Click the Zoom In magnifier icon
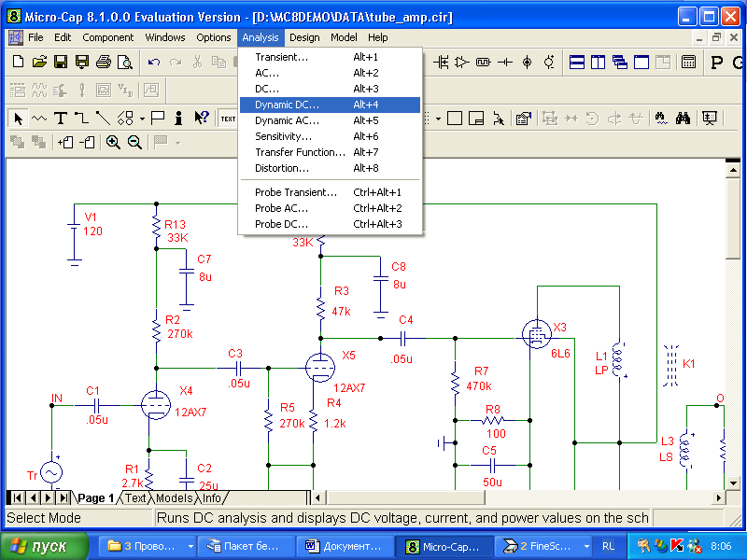Screen dimensions: 747x560 coord(113,143)
